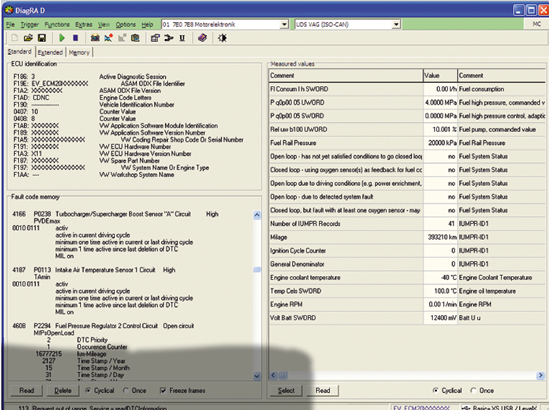Click the properties window toolbar icon
This screenshot has height=410, width=549.
[x=155, y=38]
